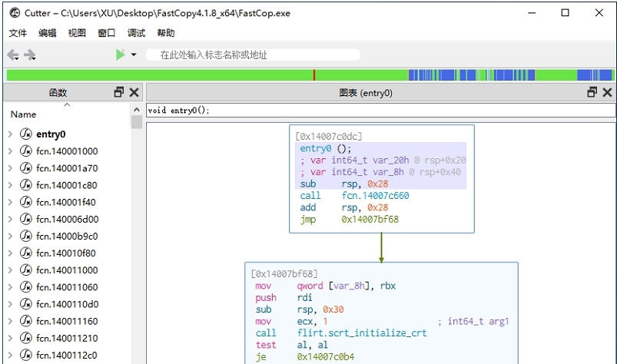This screenshot has height=364, width=617.
Task: Undock the 图表 (entry0) panel
Action: point(592,92)
